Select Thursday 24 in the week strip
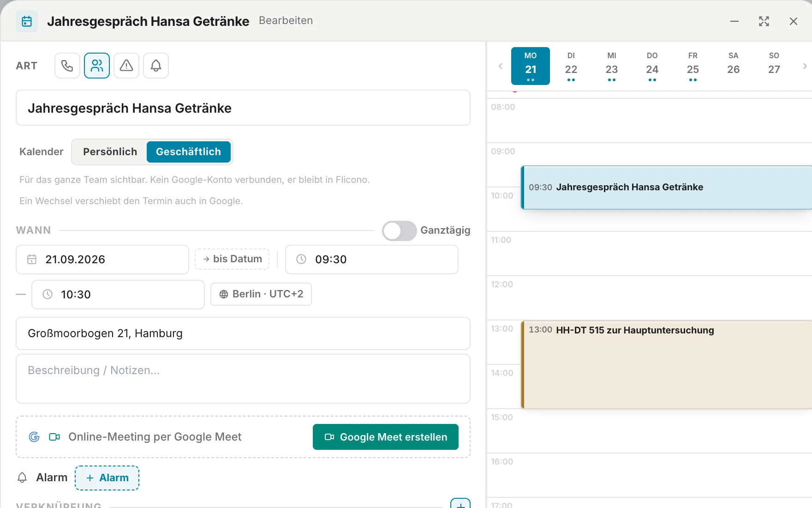 [x=652, y=66]
